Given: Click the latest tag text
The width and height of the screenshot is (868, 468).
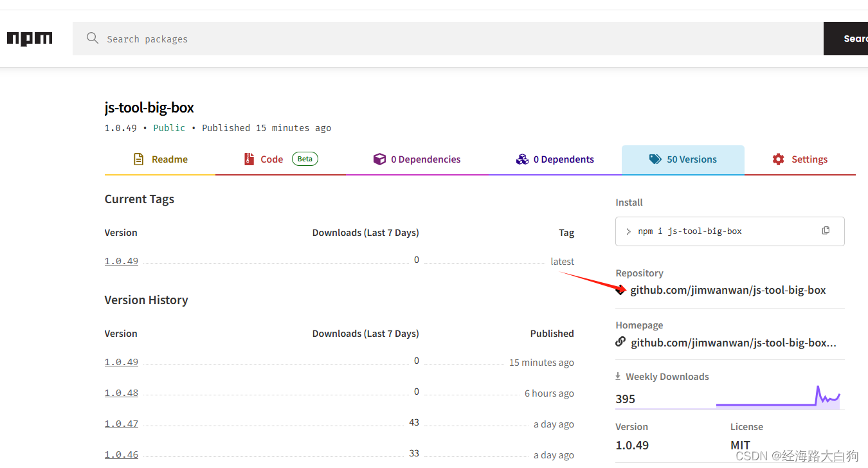Looking at the screenshot, I should click(x=563, y=262).
